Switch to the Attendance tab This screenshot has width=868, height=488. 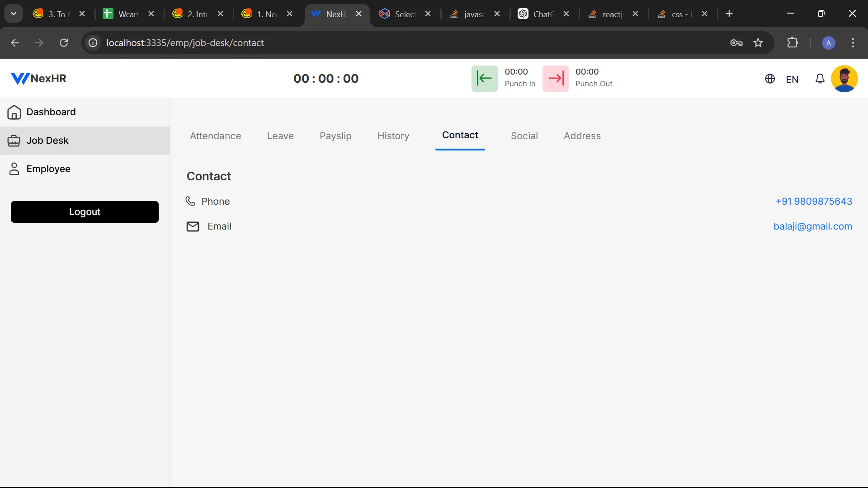coord(215,136)
